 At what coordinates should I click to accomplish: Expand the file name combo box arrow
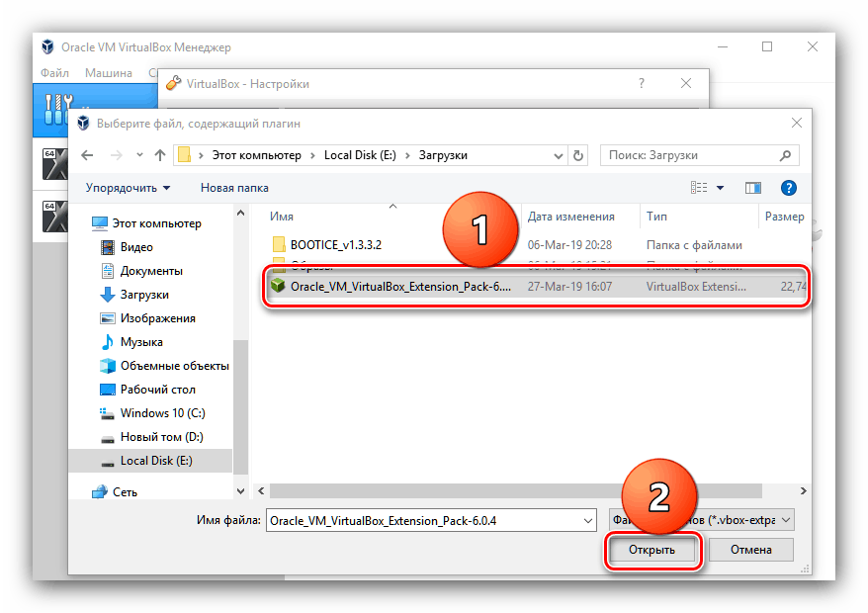588,520
